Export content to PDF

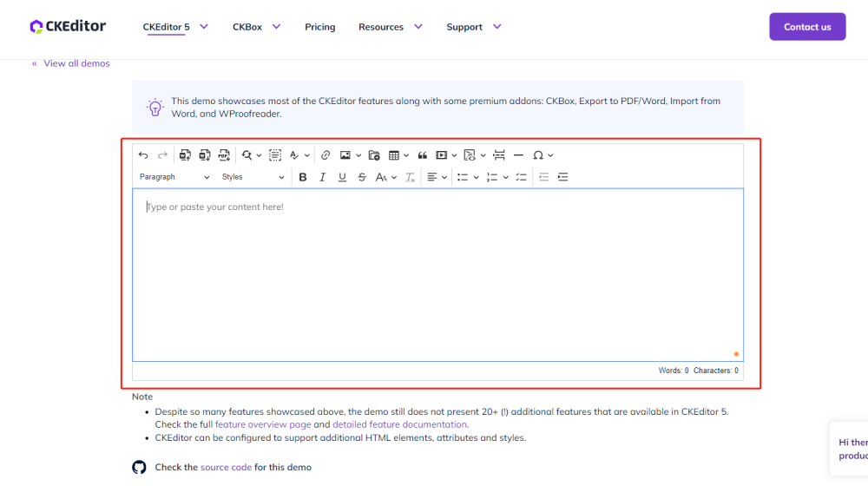(224, 155)
